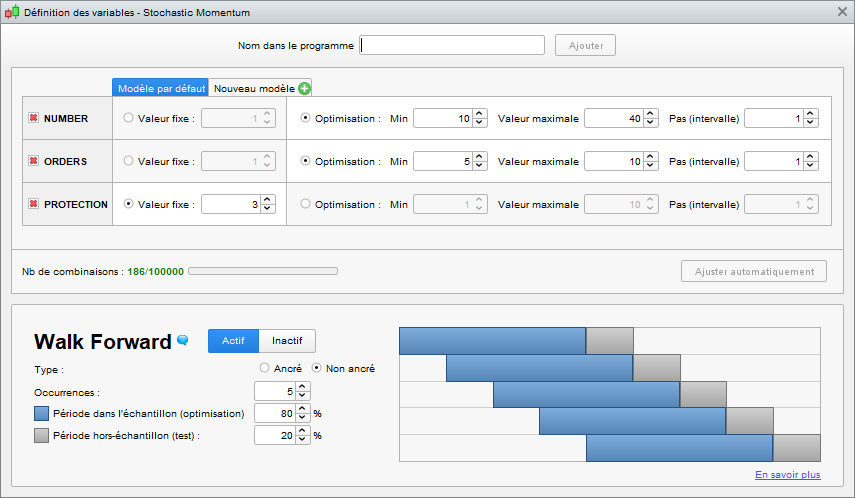
Task: Select Valeur fixe for NUMBER variable
Action: point(128,118)
